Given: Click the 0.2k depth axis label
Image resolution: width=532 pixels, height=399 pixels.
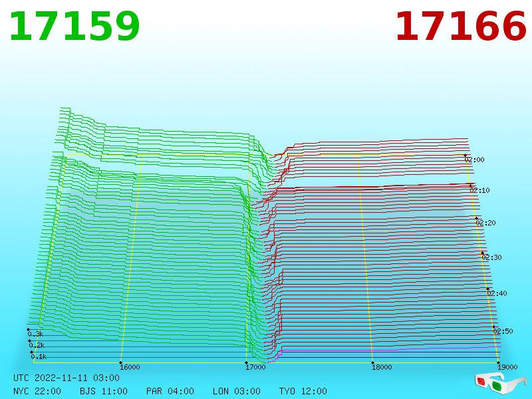Looking at the screenshot, I should tap(37, 345).
